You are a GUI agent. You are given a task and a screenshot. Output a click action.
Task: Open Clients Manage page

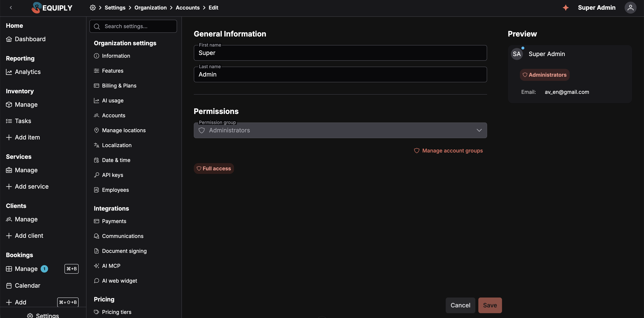[x=22, y=219]
